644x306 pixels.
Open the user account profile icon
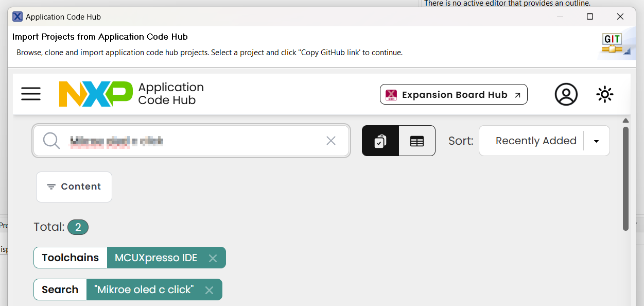coord(566,94)
